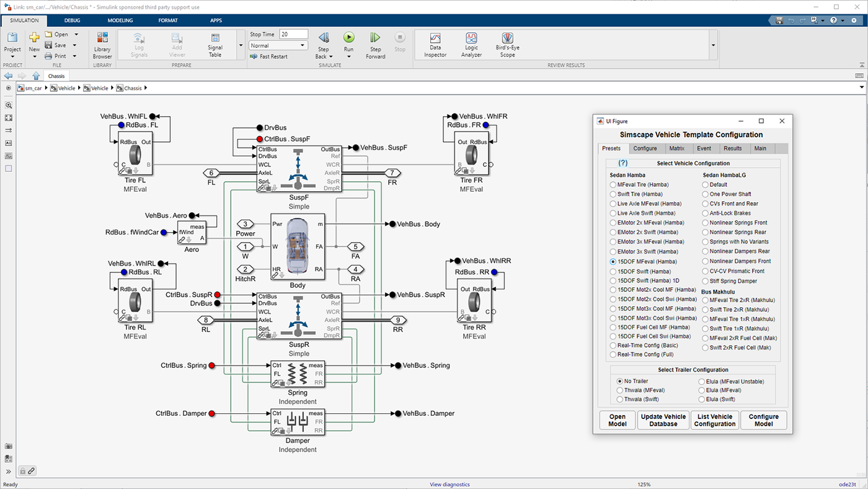The height and width of the screenshot is (489, 868).
Task: Click the Step Back icon
Action: (323, 38)
